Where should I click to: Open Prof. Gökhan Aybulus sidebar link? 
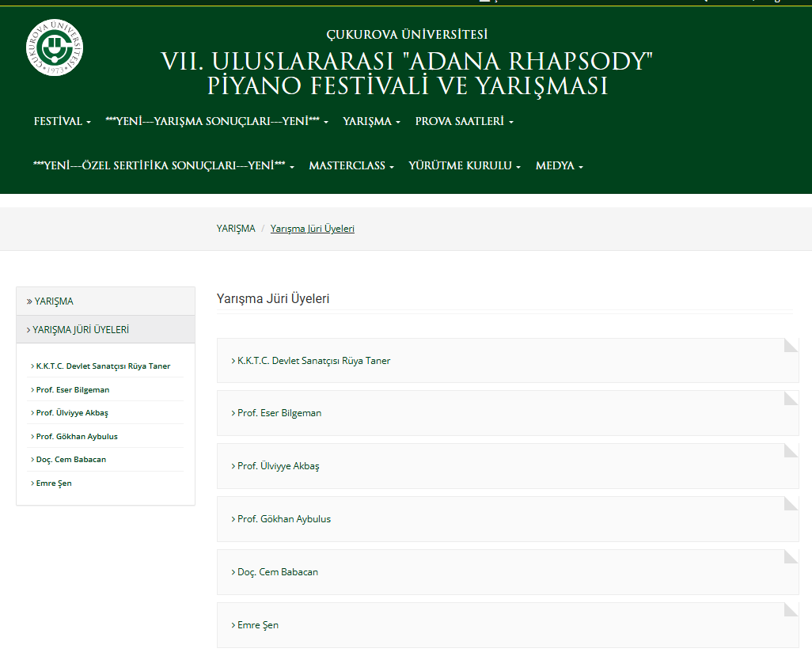click(76, 437)
